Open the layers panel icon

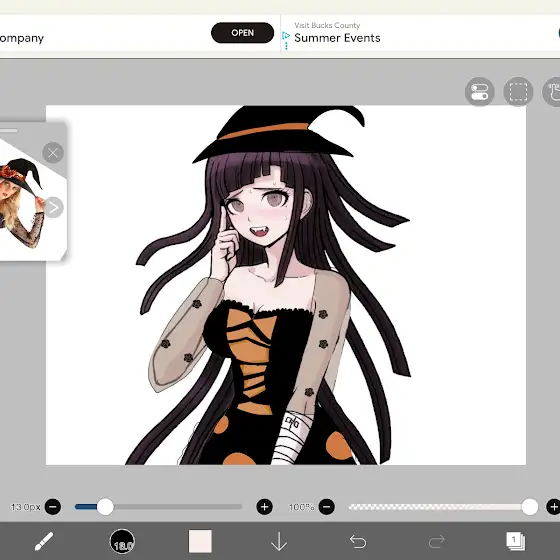click(515, 541)
